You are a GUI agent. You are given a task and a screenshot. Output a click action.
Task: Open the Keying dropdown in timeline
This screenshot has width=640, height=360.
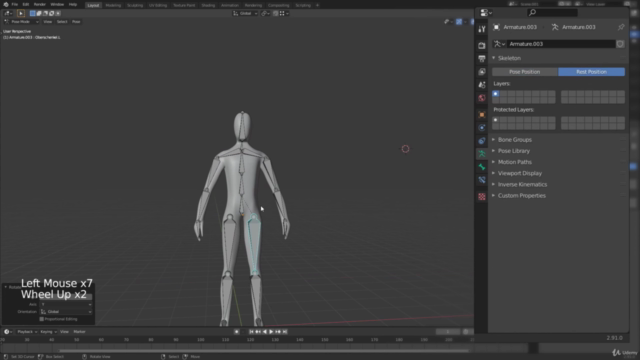(49, 332)
